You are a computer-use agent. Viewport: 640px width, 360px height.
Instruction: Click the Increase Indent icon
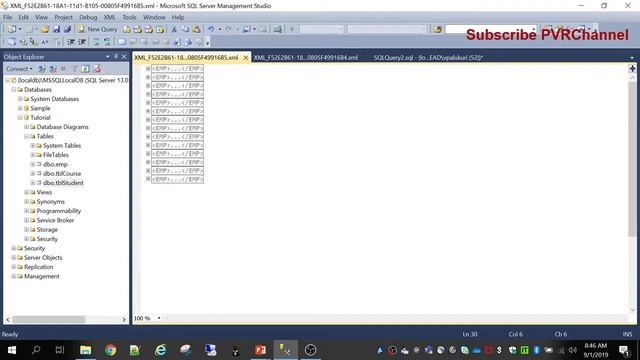coord(82,42)
